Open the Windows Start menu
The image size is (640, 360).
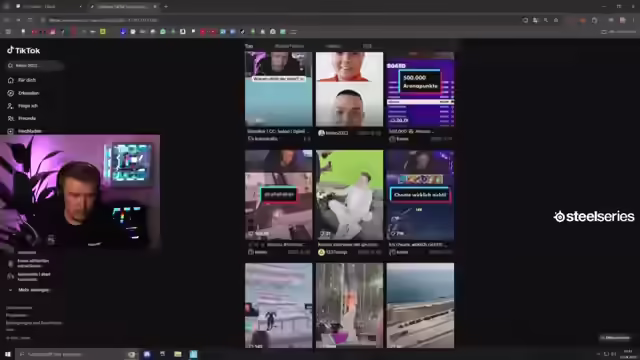click(7, 354)
